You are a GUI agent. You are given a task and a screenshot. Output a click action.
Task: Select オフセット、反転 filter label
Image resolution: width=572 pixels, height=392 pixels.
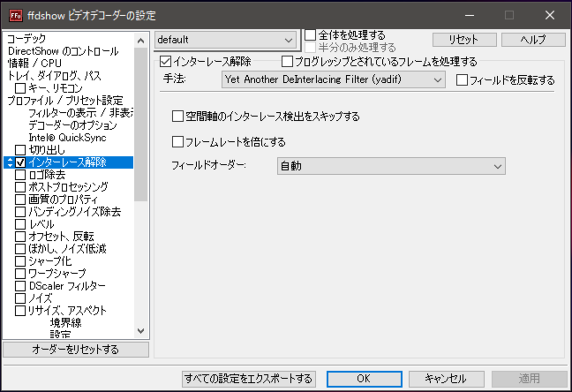tap(61, 236)
